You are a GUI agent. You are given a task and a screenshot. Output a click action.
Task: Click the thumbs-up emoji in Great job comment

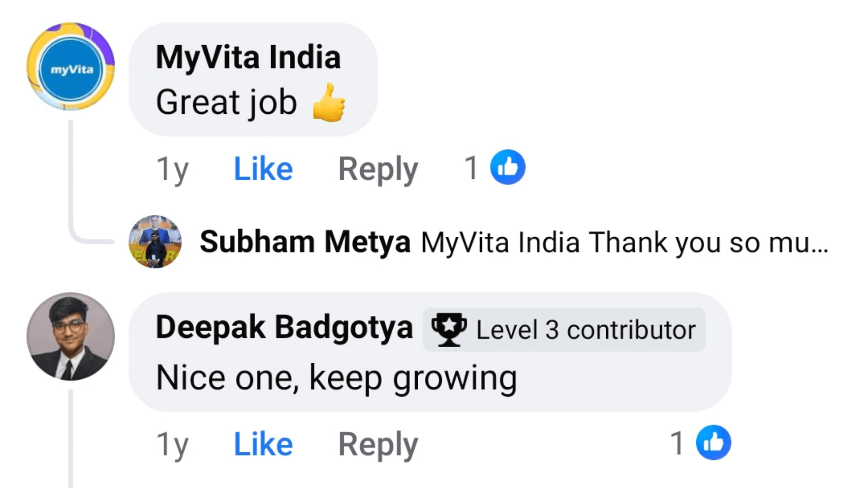click(x=329, y=103)
